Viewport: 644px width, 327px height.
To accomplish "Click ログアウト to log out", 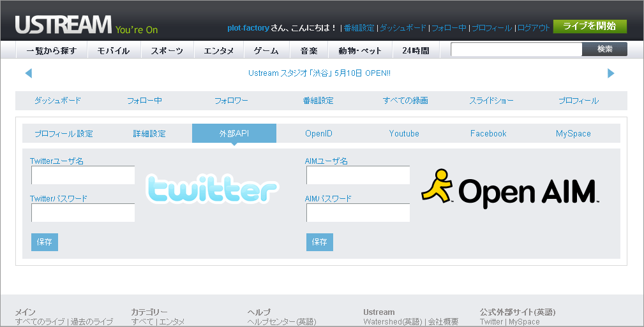I will click(533, 28).
